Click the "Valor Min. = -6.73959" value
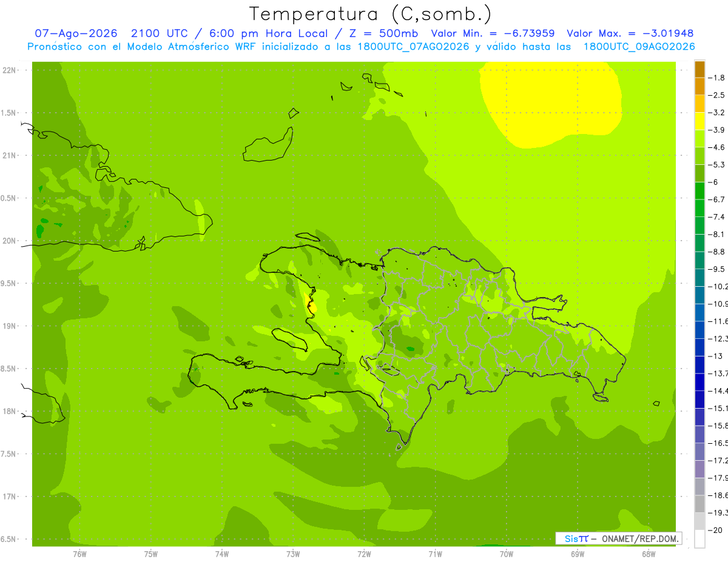728x562 pixels. tap(493, 33)
